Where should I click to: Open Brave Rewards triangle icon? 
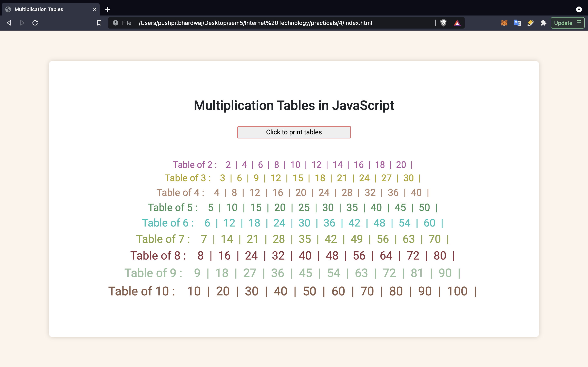coord(457,23)
